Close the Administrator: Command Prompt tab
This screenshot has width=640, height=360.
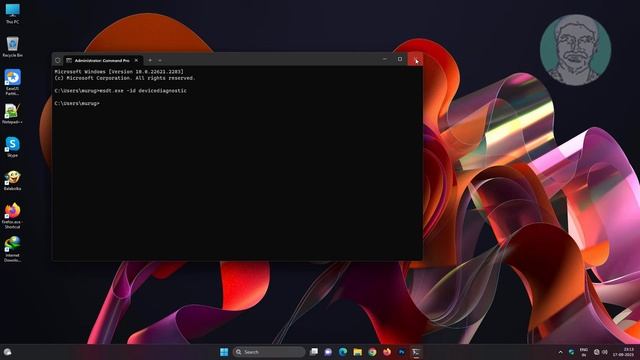tap(136, 60)
